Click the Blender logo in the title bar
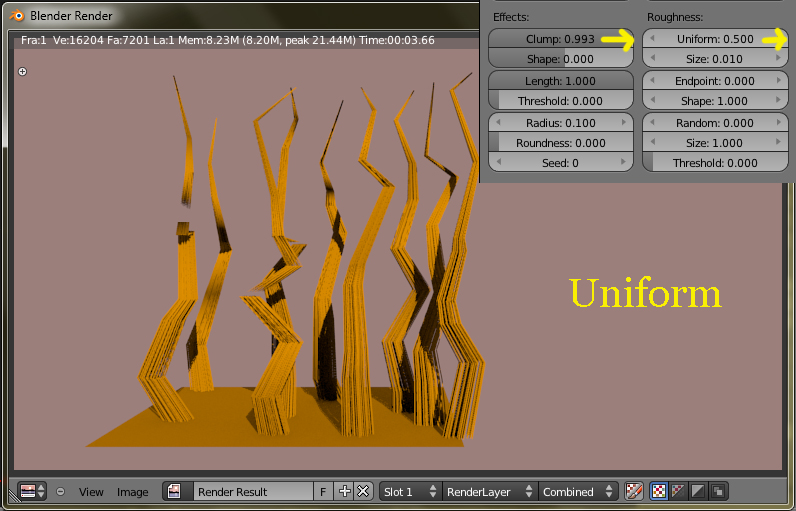This screenshot has width=796, height=511. pyautogui.click(x=17, y=15)
